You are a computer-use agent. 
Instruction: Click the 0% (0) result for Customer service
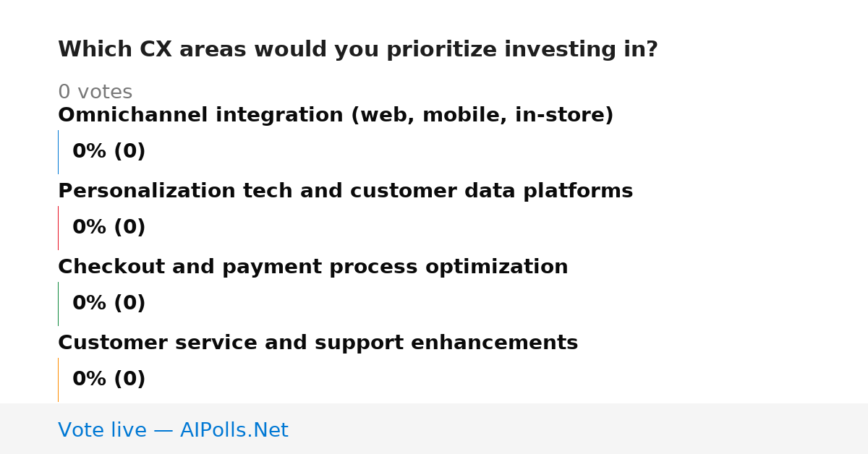tap(109, 380)
